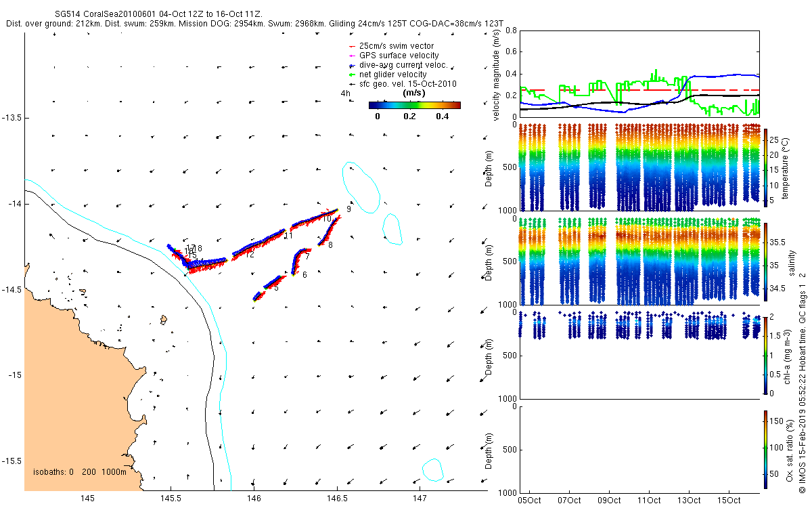Click the '35.5' tick on salinity colorbar
The image size is (812, 508).
click(x=777, y=242)
